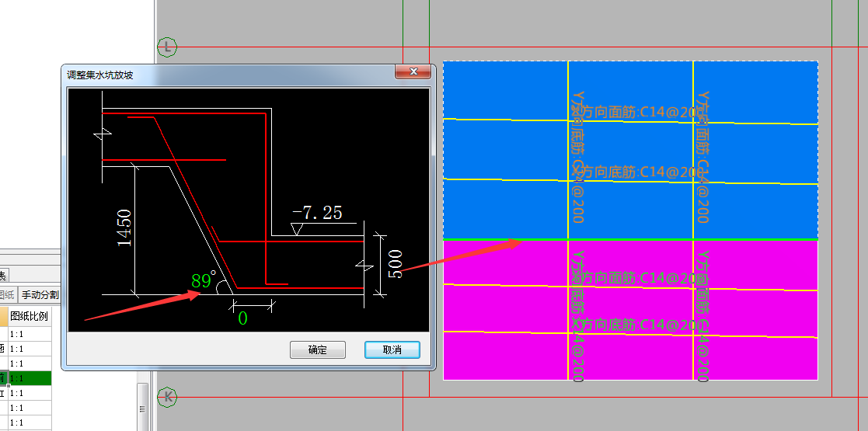Click axis marker L circle
The height and width of the screenshot is (431, 868).
[x=167, y=47]
